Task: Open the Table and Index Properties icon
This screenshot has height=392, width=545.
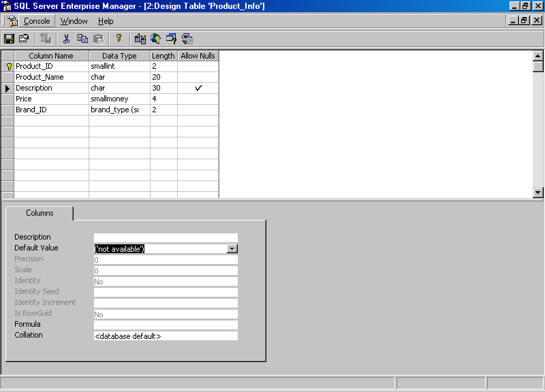Action: click(25, 39)
